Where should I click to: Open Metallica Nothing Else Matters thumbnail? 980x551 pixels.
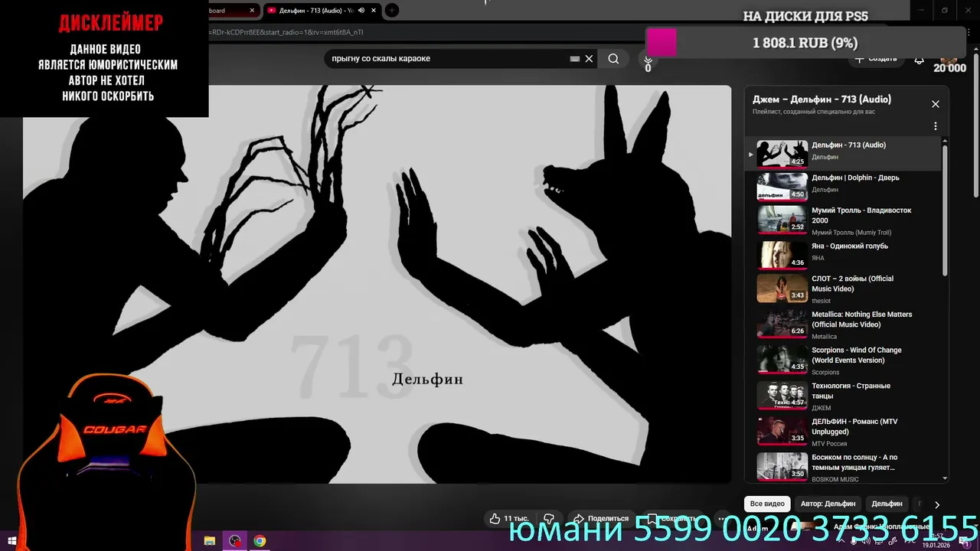[x=782, y=324]
